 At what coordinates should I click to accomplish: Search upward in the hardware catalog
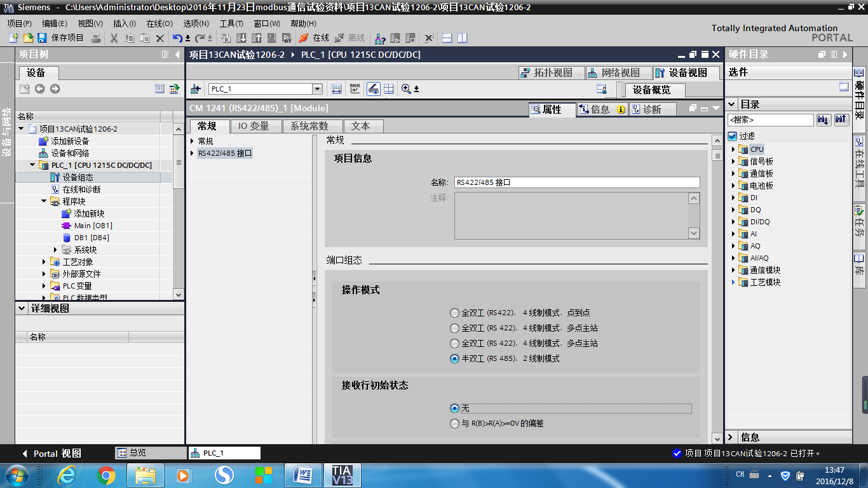pos(841,119)
